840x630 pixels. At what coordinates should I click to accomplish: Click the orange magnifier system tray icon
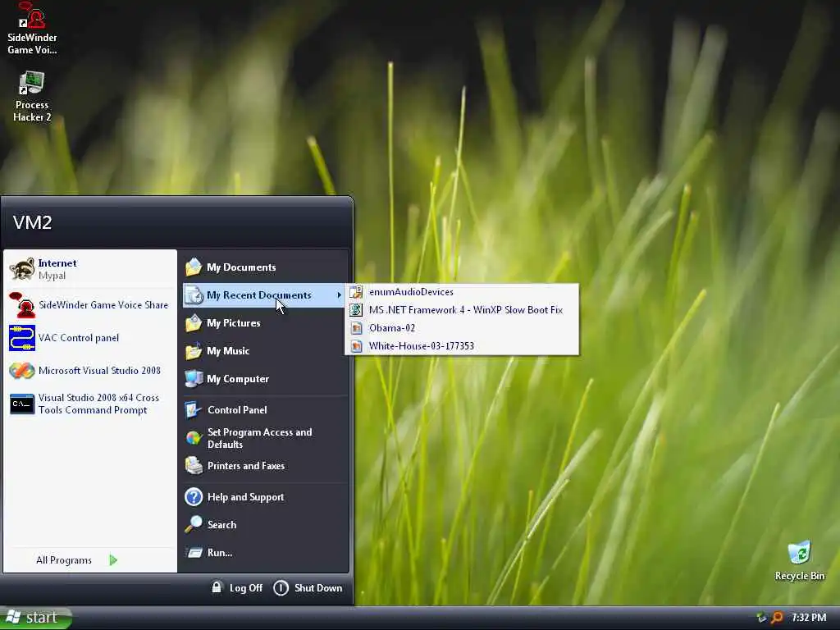click(x=777, y=618)
